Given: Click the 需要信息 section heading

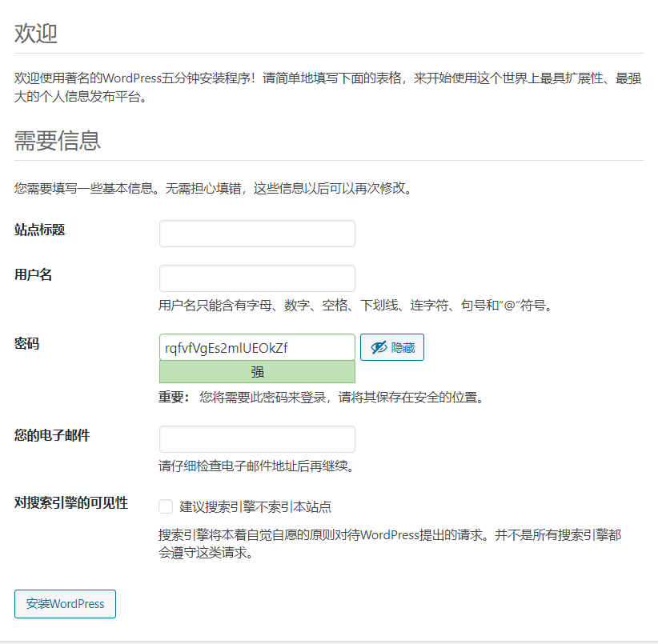Looking at the screenshot, I should click(x=58, y=141).
